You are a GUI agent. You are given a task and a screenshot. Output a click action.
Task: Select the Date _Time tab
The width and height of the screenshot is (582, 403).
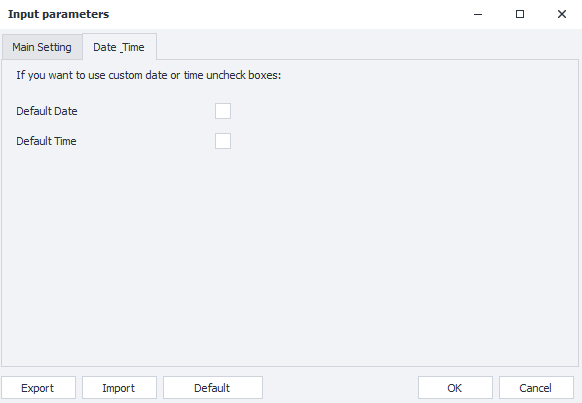coord(119,47)
